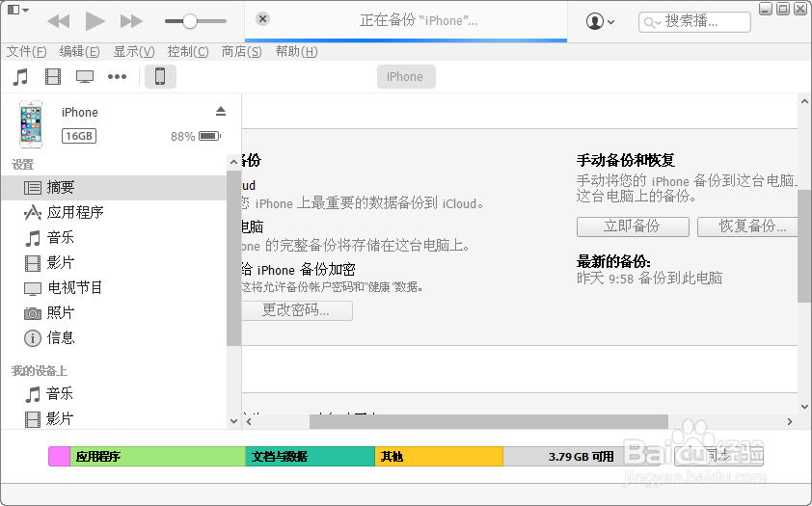
Task: Click the 立即备份 button
Action: pos(633,226)
